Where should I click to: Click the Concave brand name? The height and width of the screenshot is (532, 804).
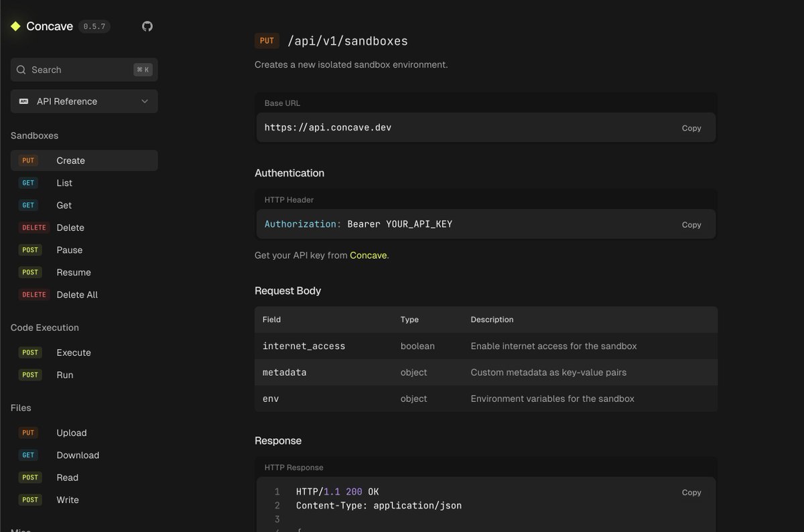tap(50, 27)
